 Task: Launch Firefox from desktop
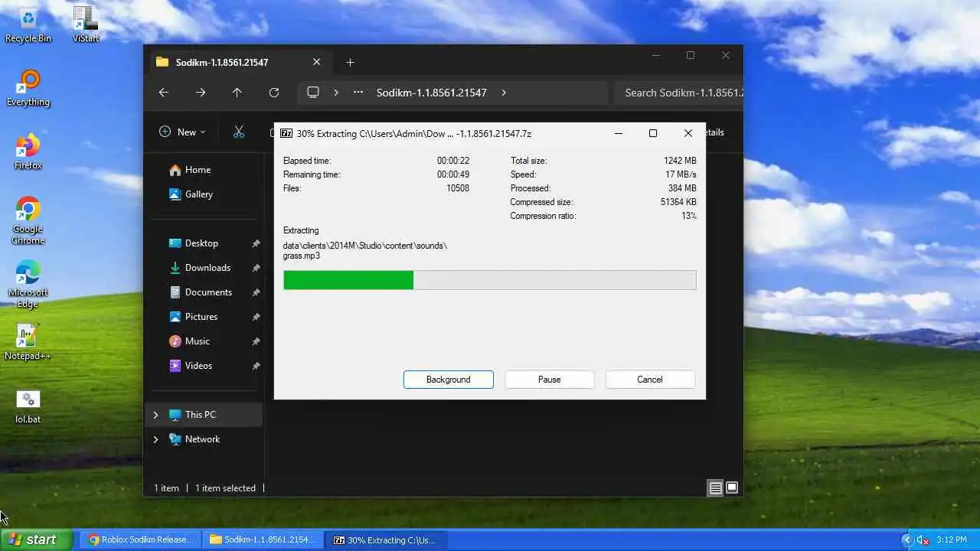tap(28, 152)
